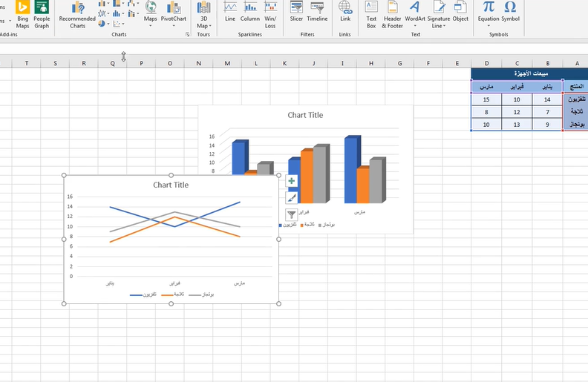This screenshot has width=588, height=382.
Task: Open the column or bar chart menu
Action: tap(103, 4)
